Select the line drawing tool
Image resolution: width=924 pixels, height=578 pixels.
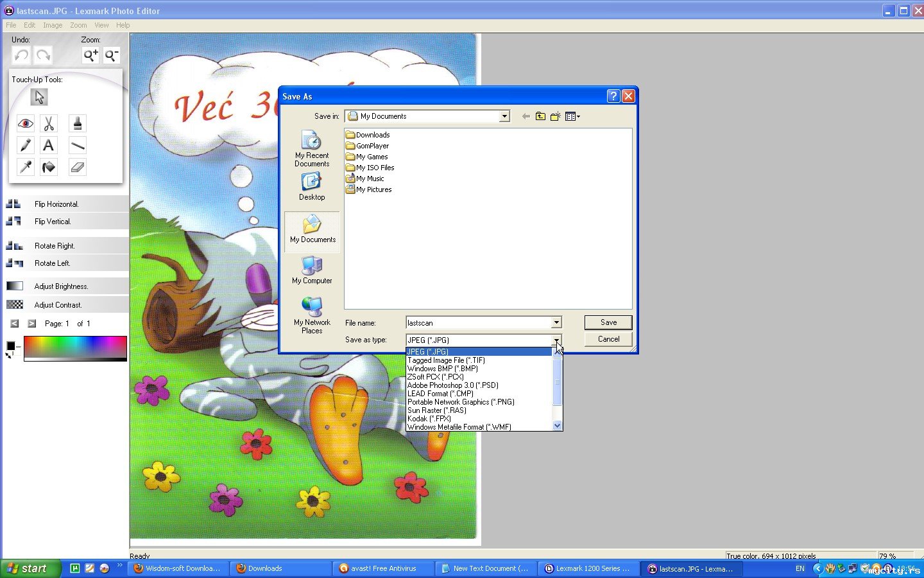pos(78,145)
